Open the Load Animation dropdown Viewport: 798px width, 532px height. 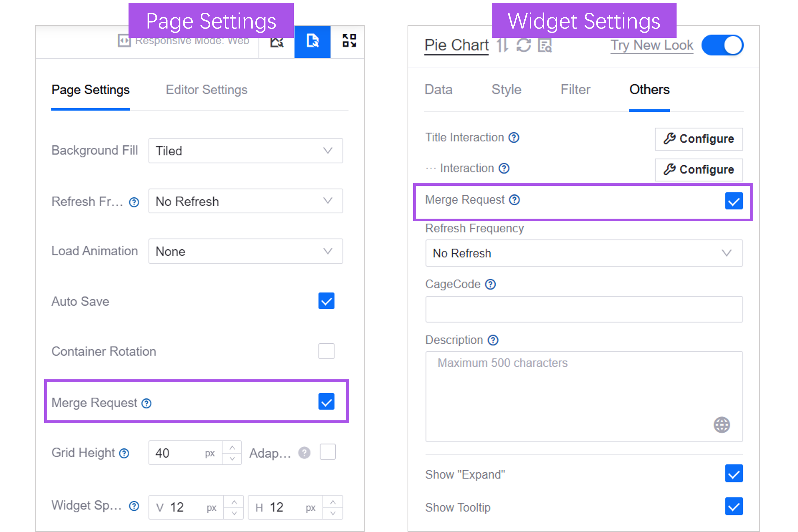pyautogui.click(x=245, y=251)
